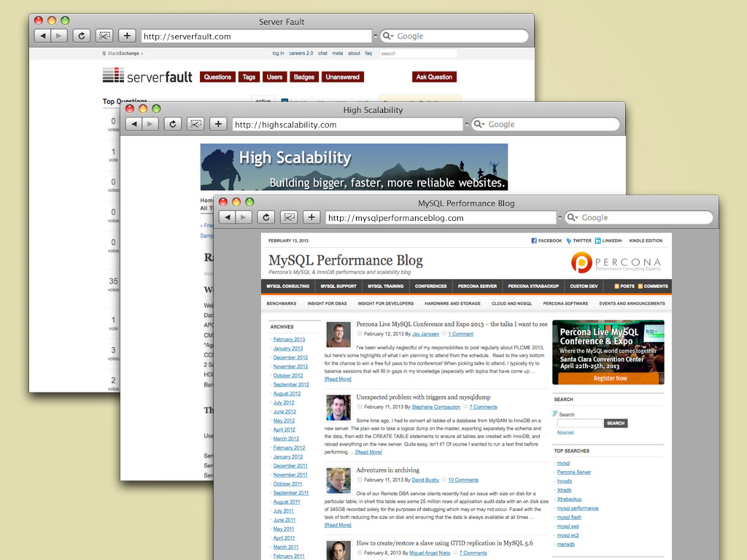Open the Tags tab on Server Fault

[x=249, y=77]
